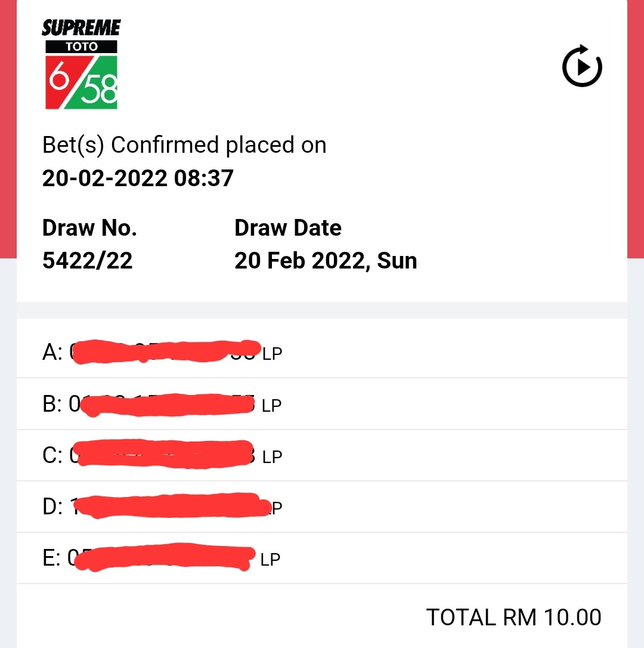Image resolution: width=644 pixels, height=648 pixels.
Task: Select bet line B
Action: [322, 404]
